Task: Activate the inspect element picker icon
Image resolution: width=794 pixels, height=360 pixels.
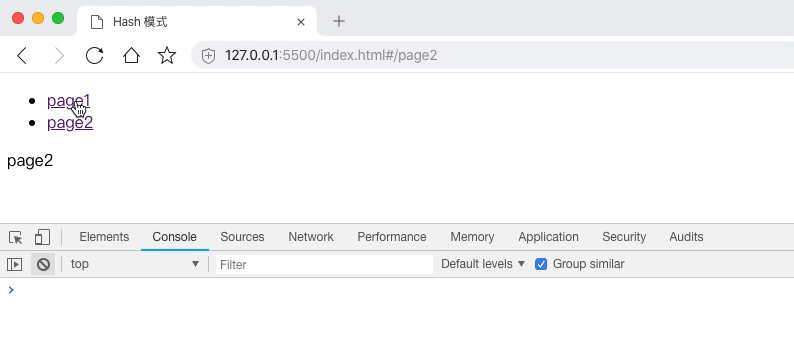Action: tap(16, 237)
